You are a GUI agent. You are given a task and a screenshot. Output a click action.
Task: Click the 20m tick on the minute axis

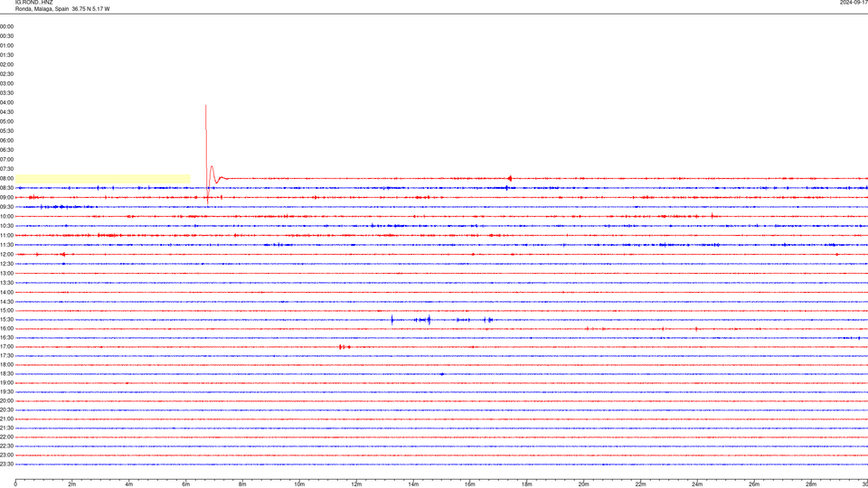[x=584, y=484]
